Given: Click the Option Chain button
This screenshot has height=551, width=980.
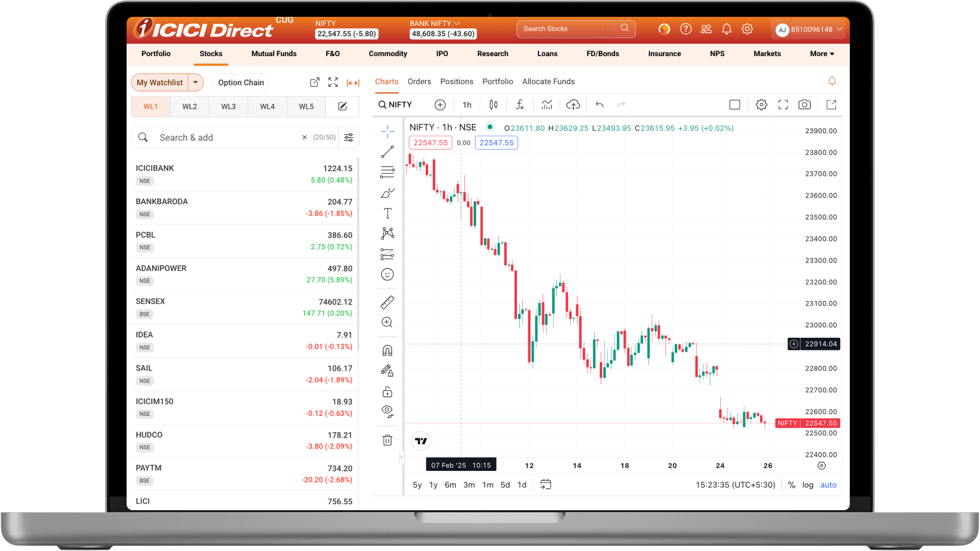Looking at the screenshot, I should 241,83.
